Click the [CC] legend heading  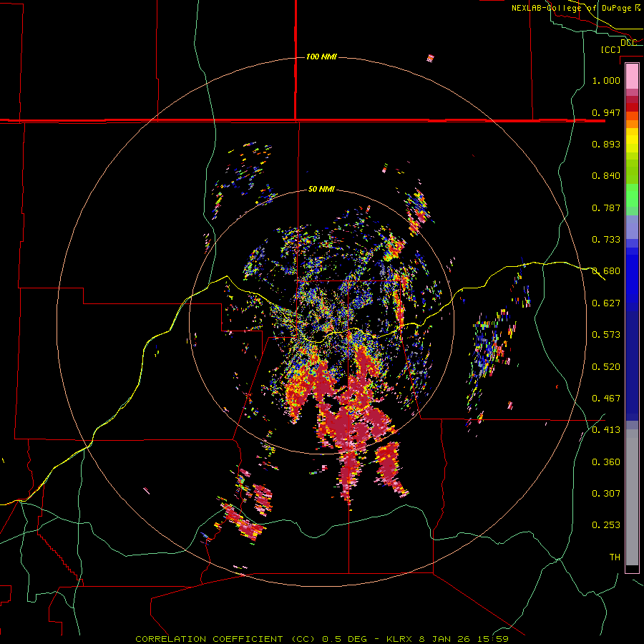pos(611,49)
